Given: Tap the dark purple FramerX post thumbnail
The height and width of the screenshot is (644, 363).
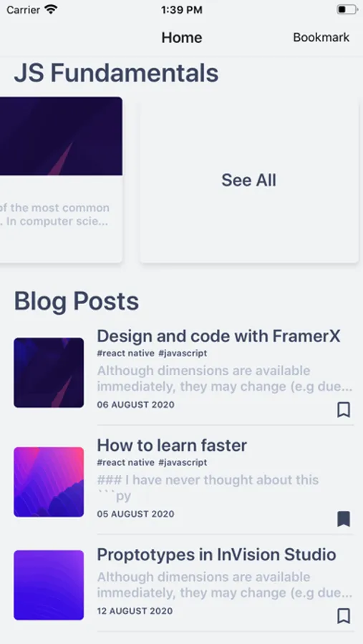Looking at the screenshot, I should click(x=49, y=373).
